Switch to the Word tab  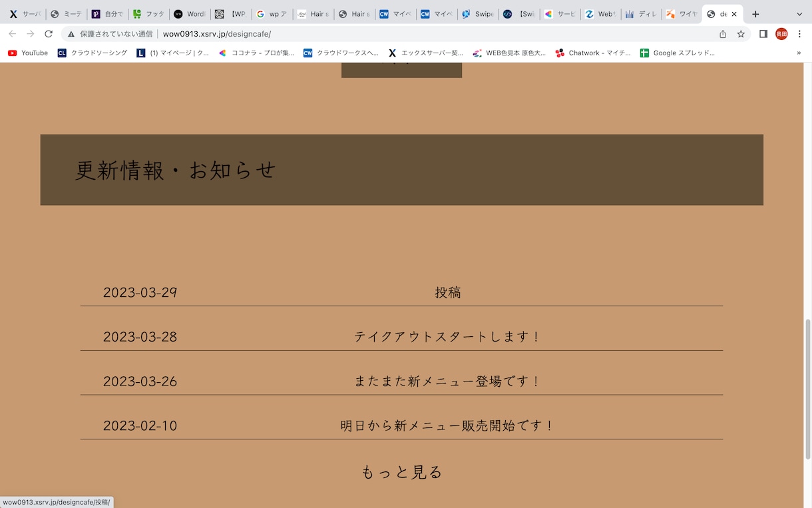coord(189,14)
